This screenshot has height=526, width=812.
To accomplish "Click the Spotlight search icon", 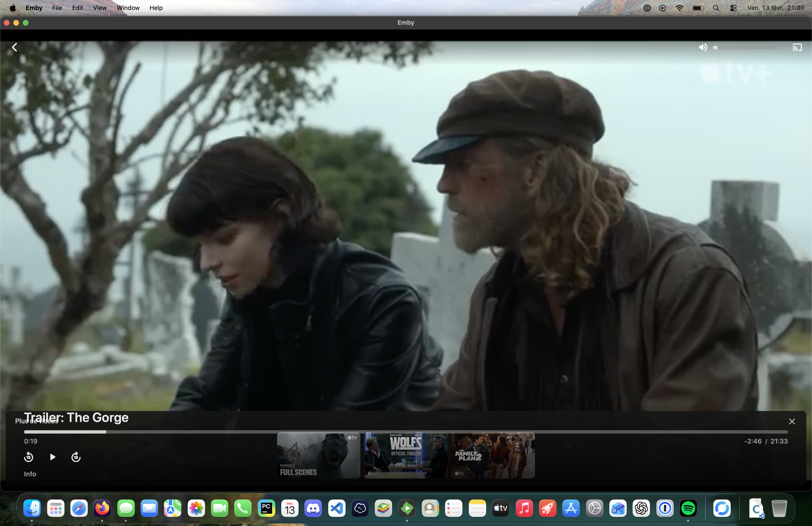I will [716, 8].
